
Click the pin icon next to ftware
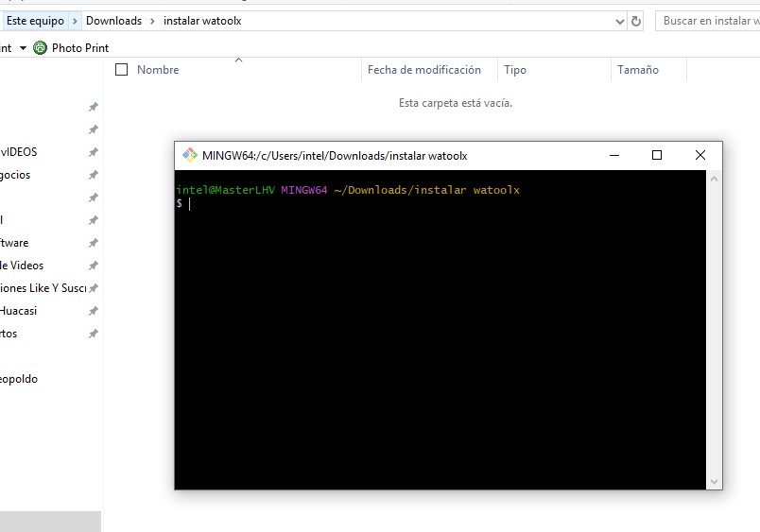93,243
